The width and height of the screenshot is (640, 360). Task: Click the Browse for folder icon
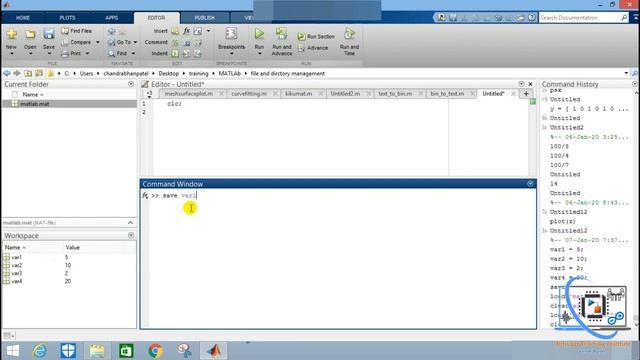click(x=39, y=73)
